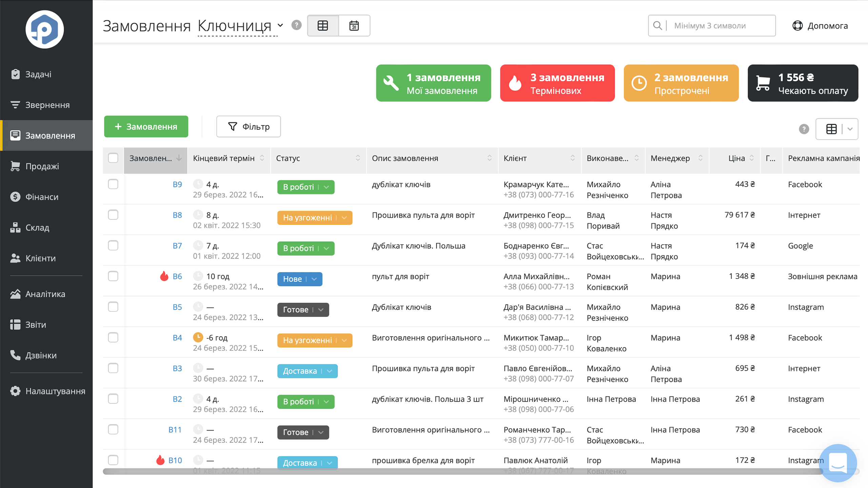The image size is (868, 488).
Task: Sort by Виконавець column arrows
Action: click(x=636, y=158)
